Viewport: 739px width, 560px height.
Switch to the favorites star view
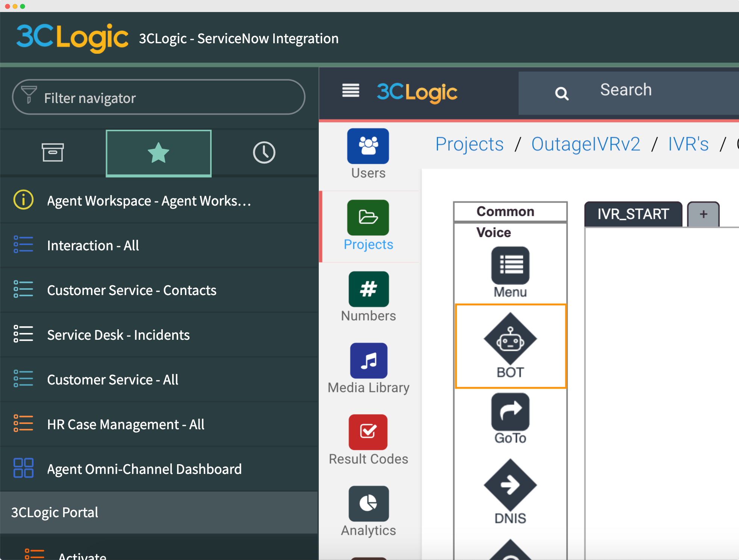(158, 153)
